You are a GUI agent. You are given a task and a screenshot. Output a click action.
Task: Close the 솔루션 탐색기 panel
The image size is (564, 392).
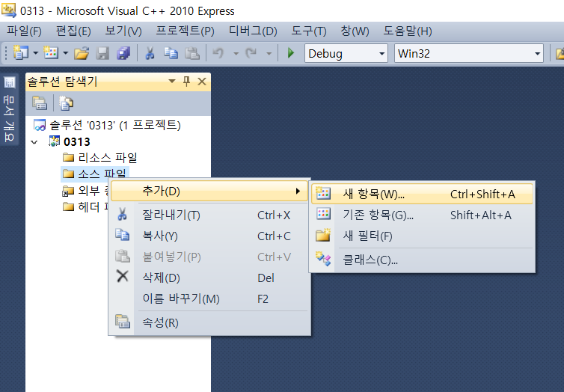202,82
